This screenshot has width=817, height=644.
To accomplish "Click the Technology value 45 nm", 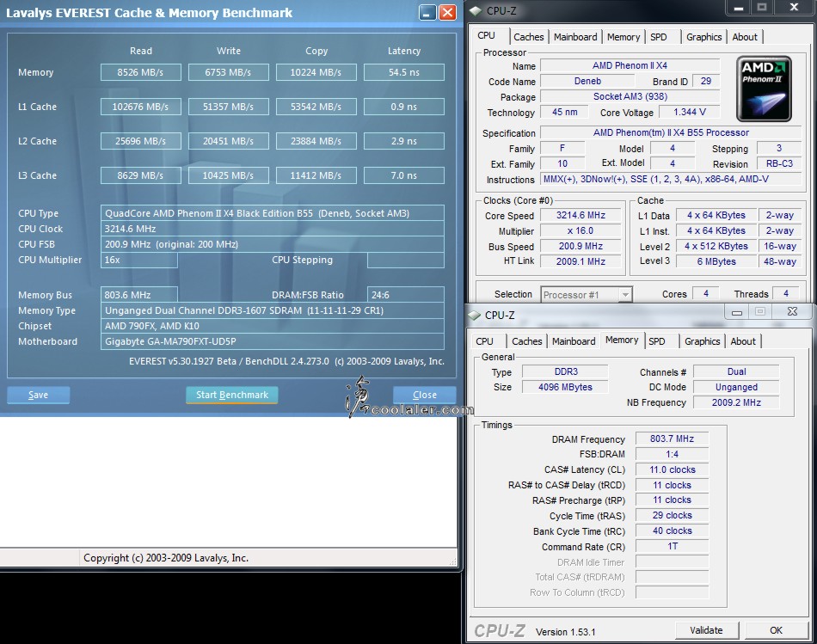I will click(564, 112).
